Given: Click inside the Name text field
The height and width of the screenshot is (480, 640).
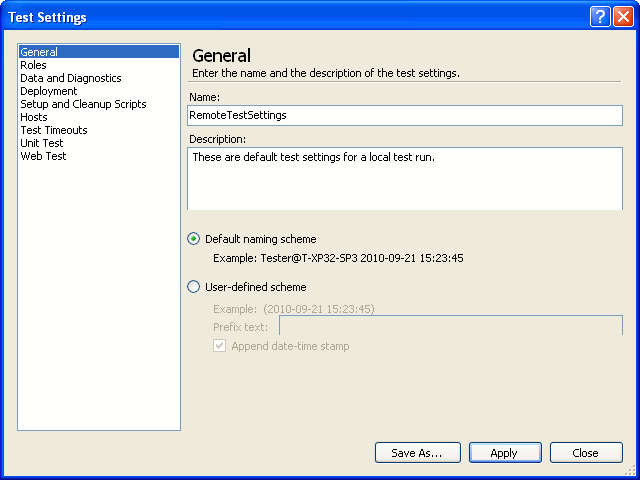Looking at the screenshot, I should click(x=405, y=115).
